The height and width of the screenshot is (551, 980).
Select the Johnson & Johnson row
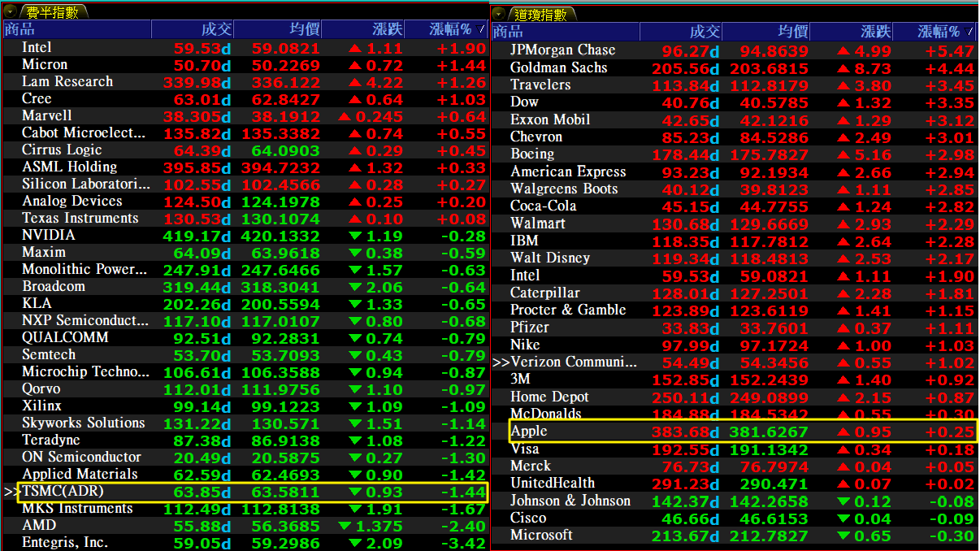[734, 501]
